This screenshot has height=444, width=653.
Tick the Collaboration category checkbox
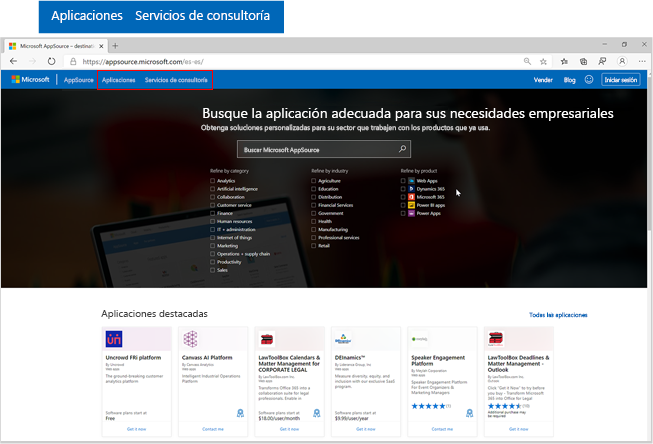click(212, 197)
